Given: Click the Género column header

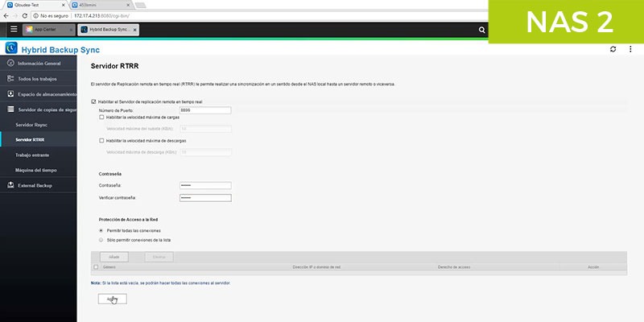Looking at the screenshot, I should tap(109, 267).
